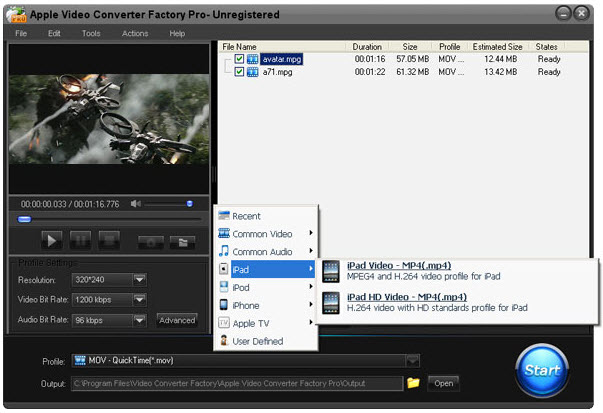The width and height of the screenshot is (603, 413).
Task: Click Ready state for avatar.mpg
Action: (x=549, y=59)
